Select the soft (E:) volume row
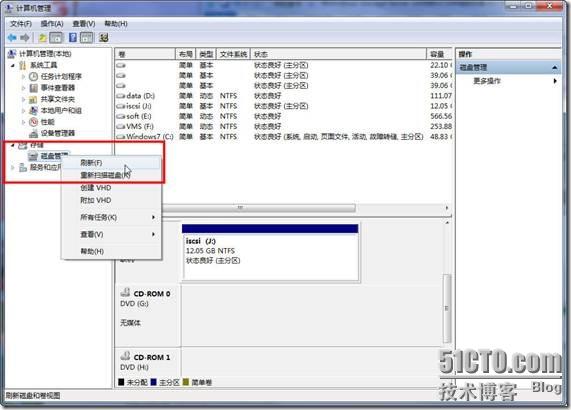The height and width of the screenshot is (410, 571). click(x=284, y=116)
